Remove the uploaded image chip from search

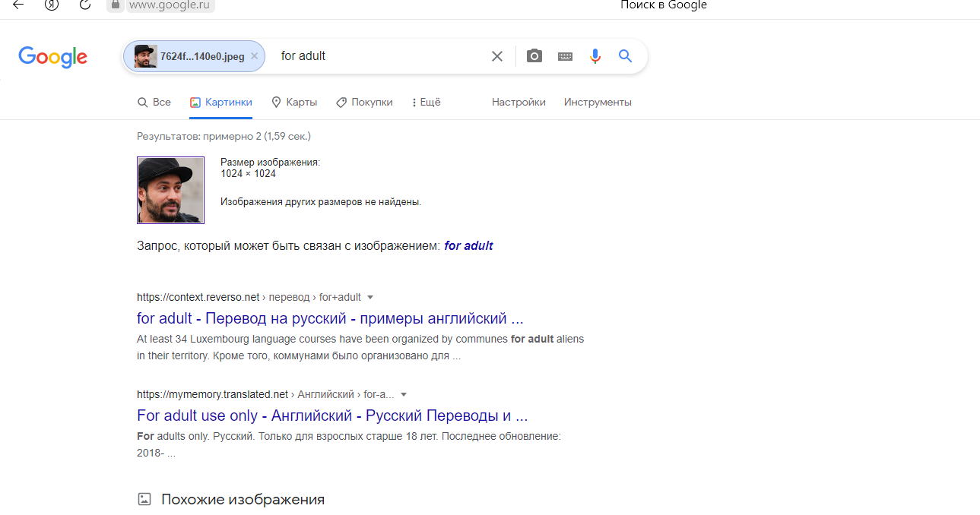(254, 56)
